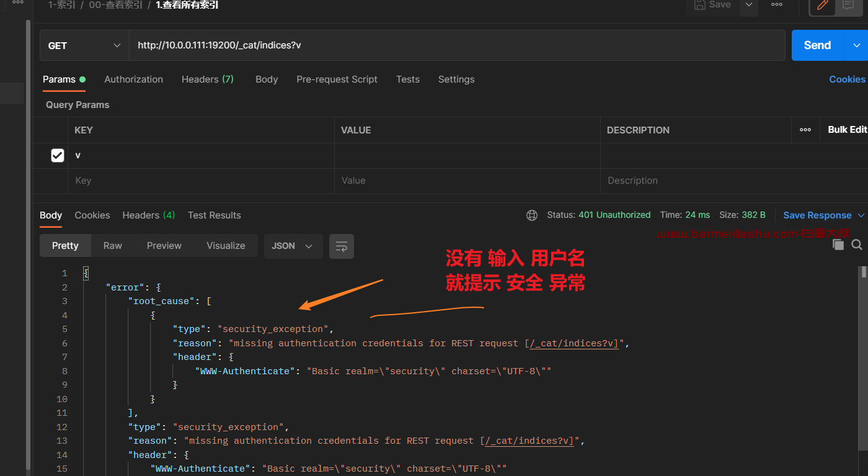Click the request name "1.查看所有索引"
This screenshot has height=476, width=868.
click(187, 5)
